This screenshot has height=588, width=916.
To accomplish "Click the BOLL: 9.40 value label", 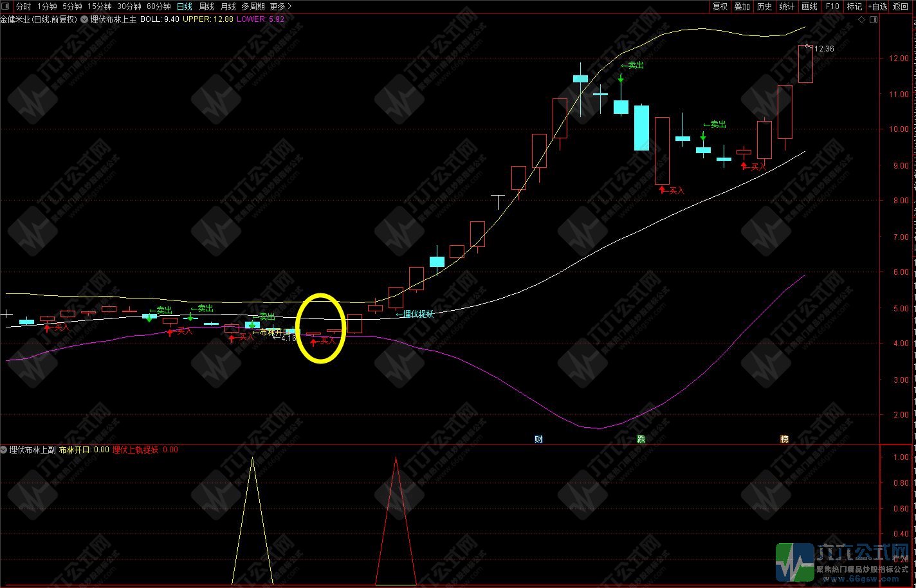I will point(160,19).
